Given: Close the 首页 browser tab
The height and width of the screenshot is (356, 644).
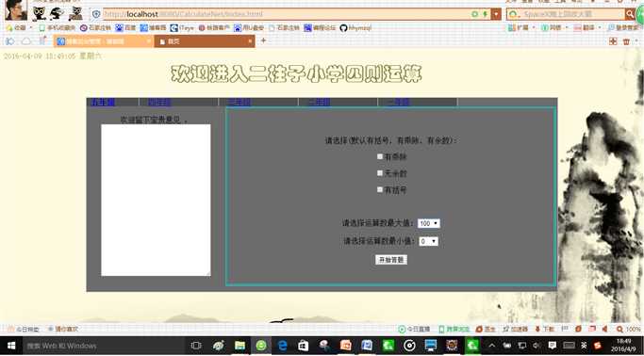Looking at the screenshot, I should tap(250, 41).
